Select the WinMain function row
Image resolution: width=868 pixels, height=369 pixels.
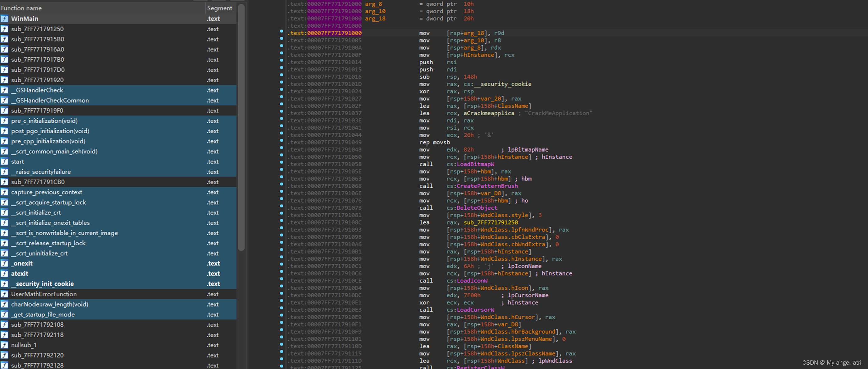[x=118, y=19]
